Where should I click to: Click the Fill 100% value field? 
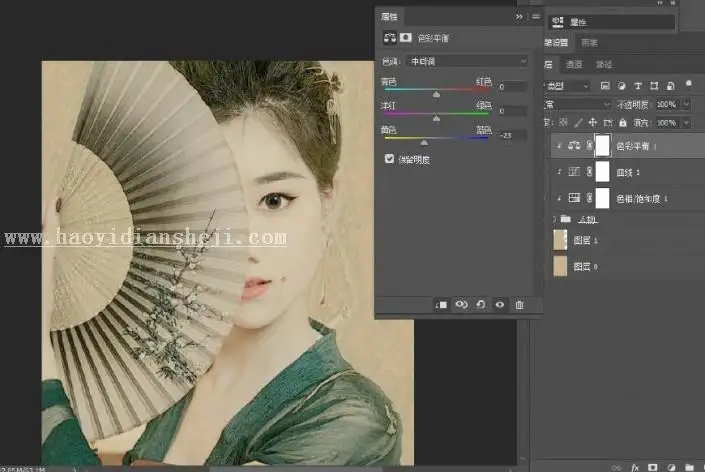coord(667,122)
